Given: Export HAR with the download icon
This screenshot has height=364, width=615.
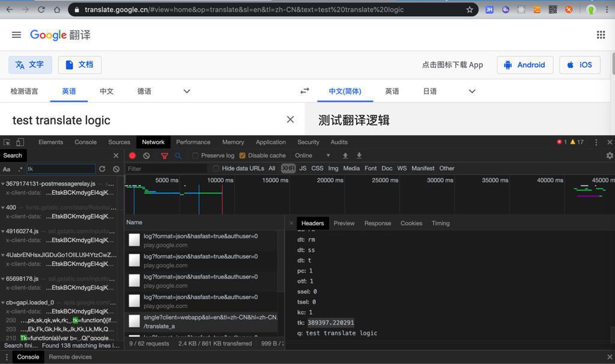Looking at the screenshot, I should click(359, 156).
